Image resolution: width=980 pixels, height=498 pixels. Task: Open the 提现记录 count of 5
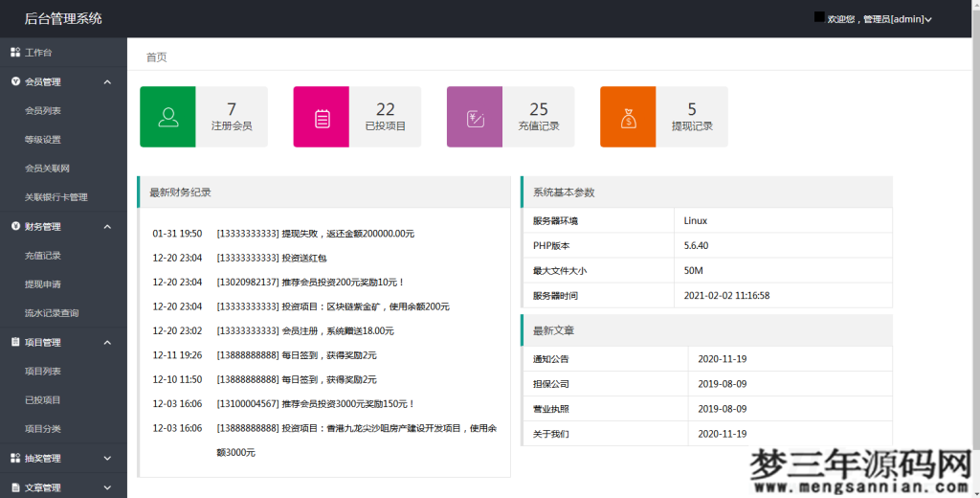pos(692,109)
